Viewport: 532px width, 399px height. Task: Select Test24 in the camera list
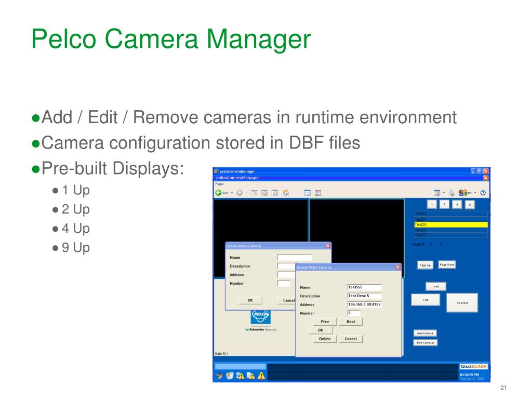coord(451,220)
